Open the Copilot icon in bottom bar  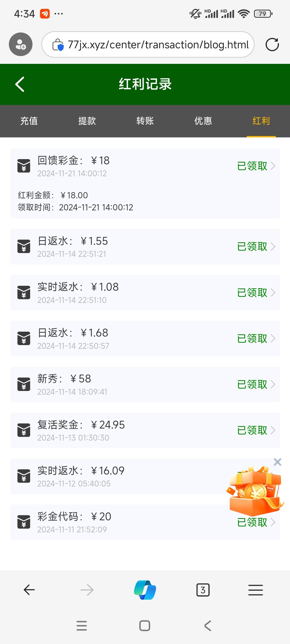145,590
